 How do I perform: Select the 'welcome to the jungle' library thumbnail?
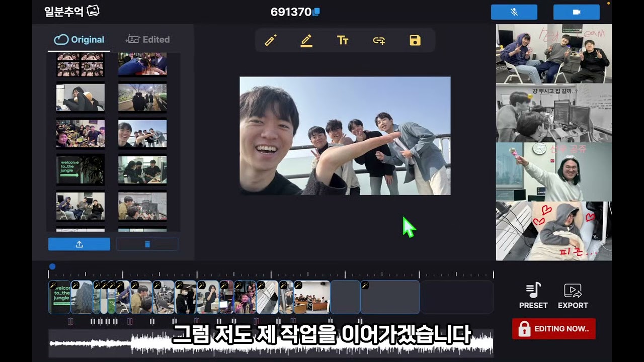click(80, 170)
